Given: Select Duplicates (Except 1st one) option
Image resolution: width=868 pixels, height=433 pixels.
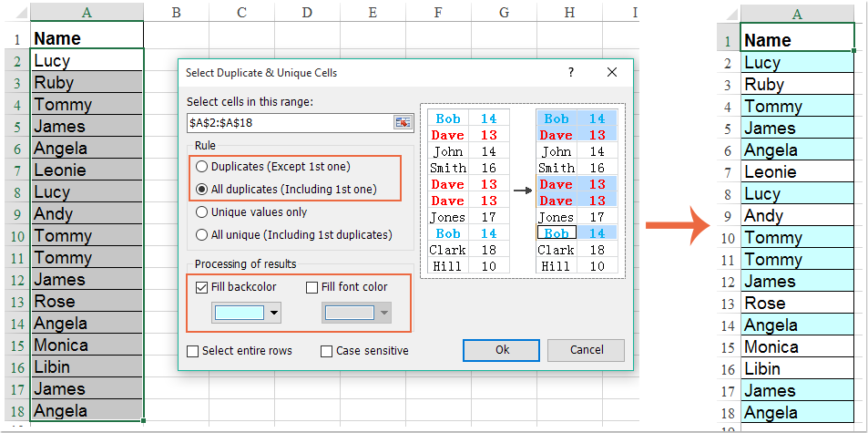Looking at the screenshot, I should tap(273, 166).
